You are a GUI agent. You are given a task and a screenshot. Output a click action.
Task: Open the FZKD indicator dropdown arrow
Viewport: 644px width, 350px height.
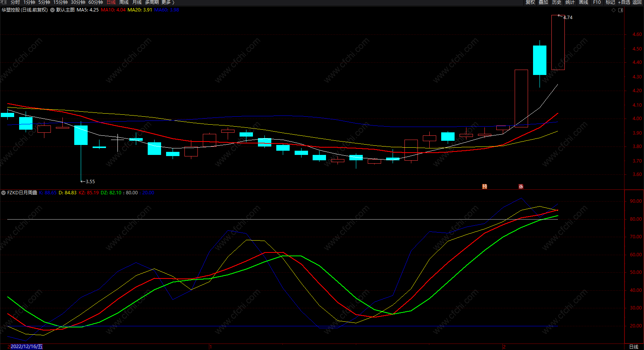[x=3, y=193]
